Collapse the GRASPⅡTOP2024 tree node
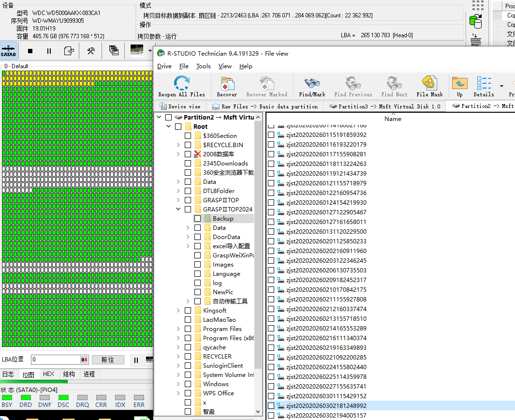Image resolution: width=515 pixels, height=420 pixels. point(178,210)
